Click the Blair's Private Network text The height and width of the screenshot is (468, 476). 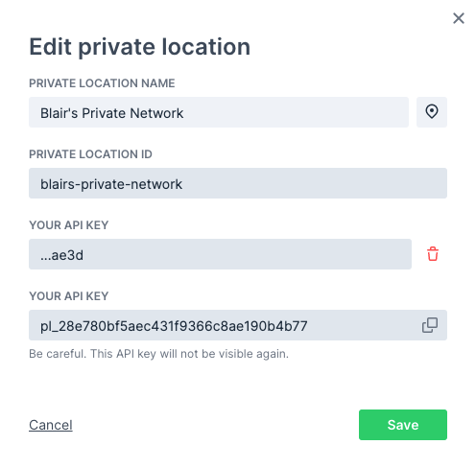(111, 113)
